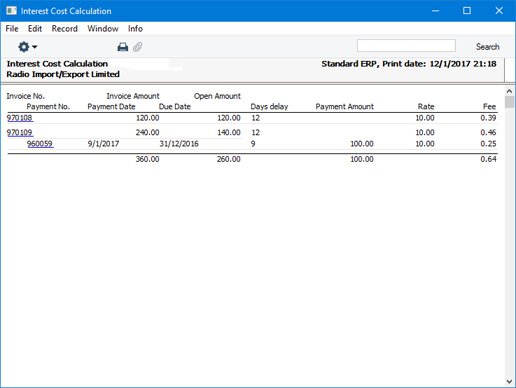The width and height of the screenshot is (516, 388).
Task: Open payment 960059 link
Action: (x=40, y=144)
